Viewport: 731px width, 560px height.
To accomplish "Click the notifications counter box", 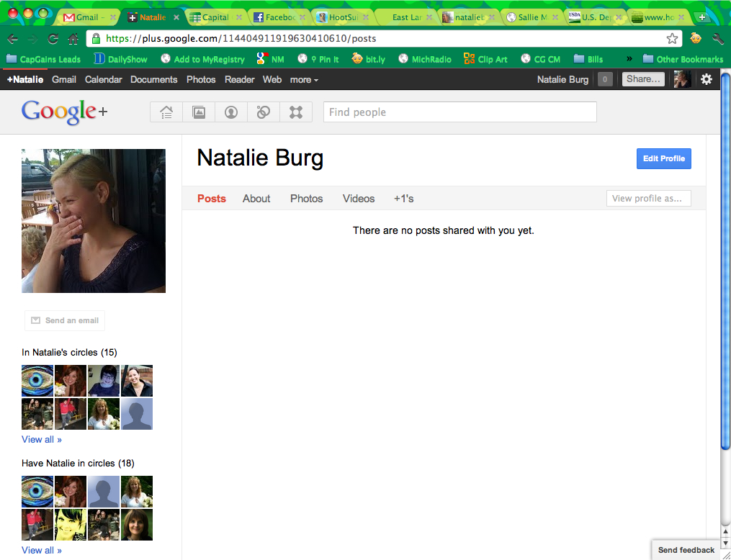I will click(x=605, y=79).
